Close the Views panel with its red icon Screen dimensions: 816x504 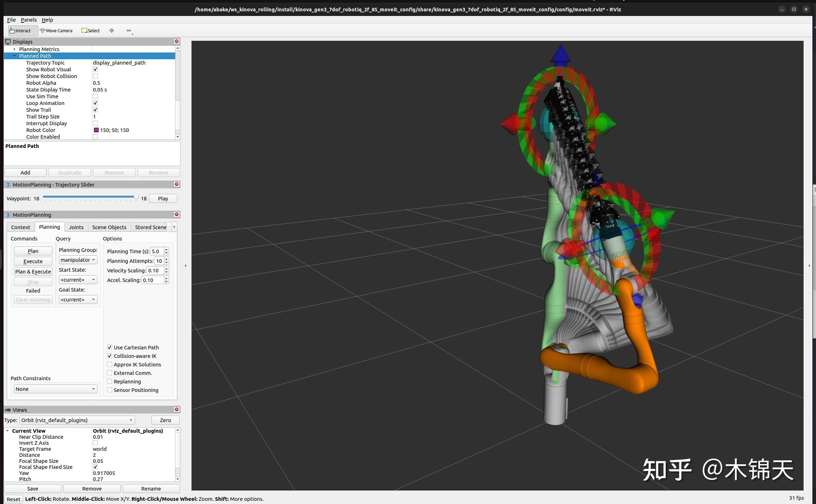(x=177, y=409)
